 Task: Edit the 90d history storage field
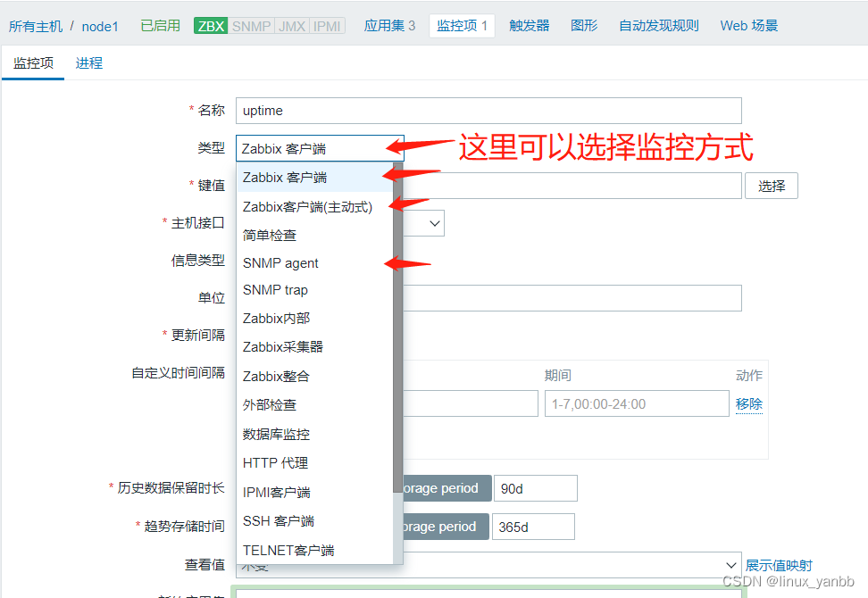click(x=535, y=488)
